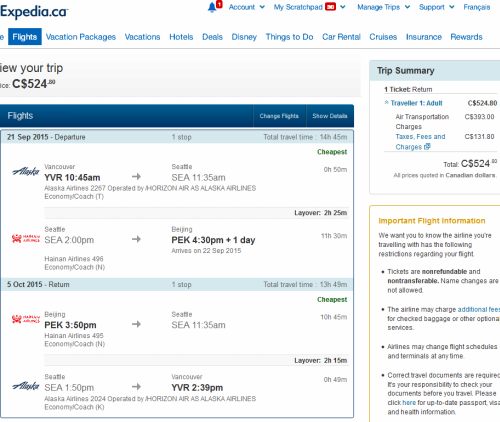The width and height of the screenshot is (500, 422).
Task: Open the external link icon next to Taxes, Fees and Charges
Action: pyautogui.click(x=427, y=146)
